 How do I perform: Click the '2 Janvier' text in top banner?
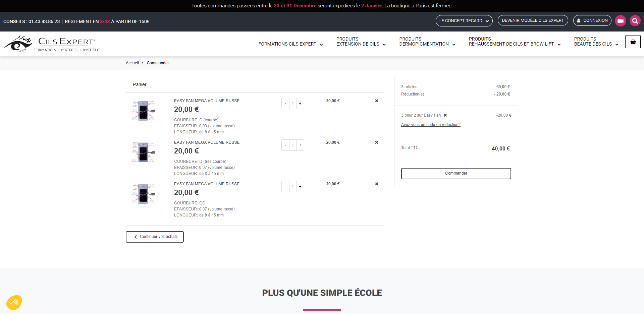[372, 6]
